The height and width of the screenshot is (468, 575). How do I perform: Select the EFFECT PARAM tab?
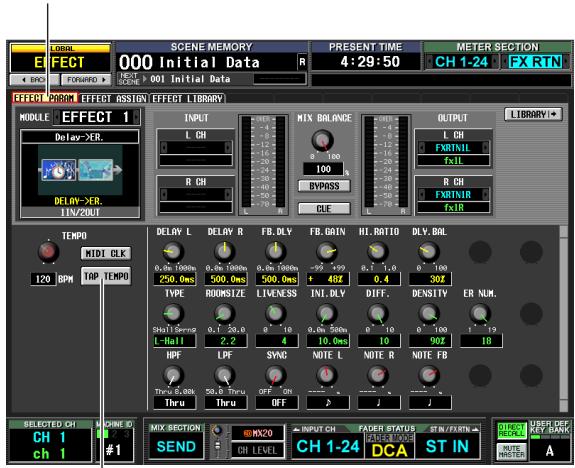point(45,98)
